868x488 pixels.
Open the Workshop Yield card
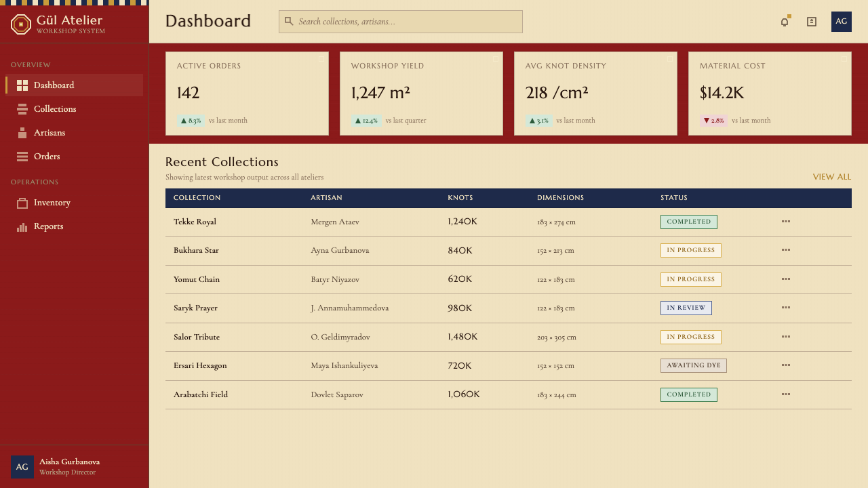pyautogui.click(x=421, y=94)
